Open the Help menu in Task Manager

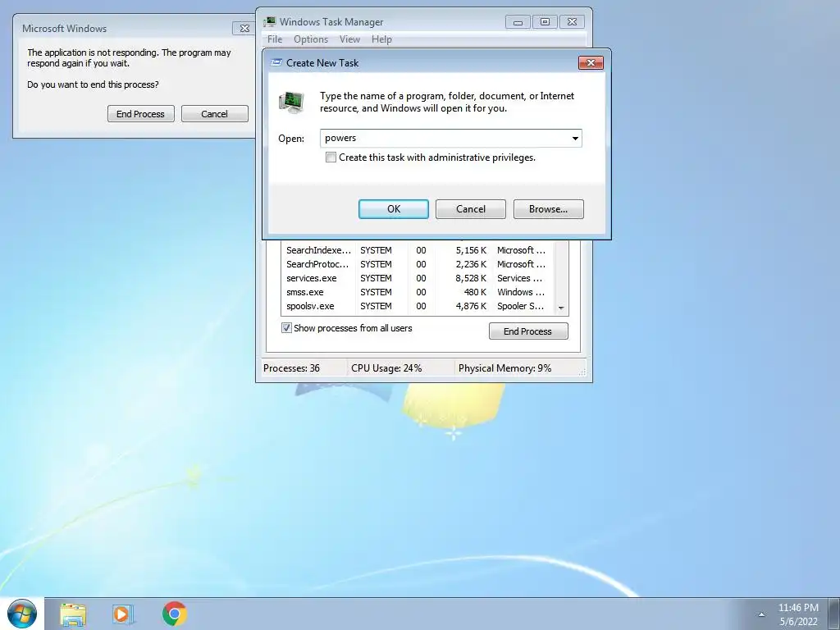click(381, 39)
